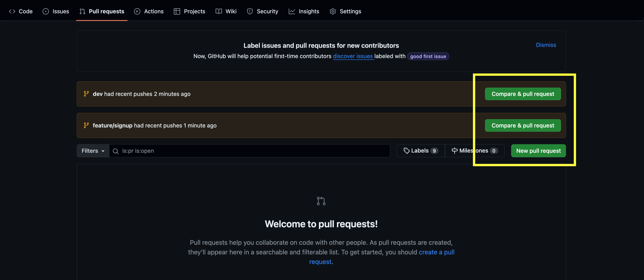Click the Issues circle icon

point(45,11)
